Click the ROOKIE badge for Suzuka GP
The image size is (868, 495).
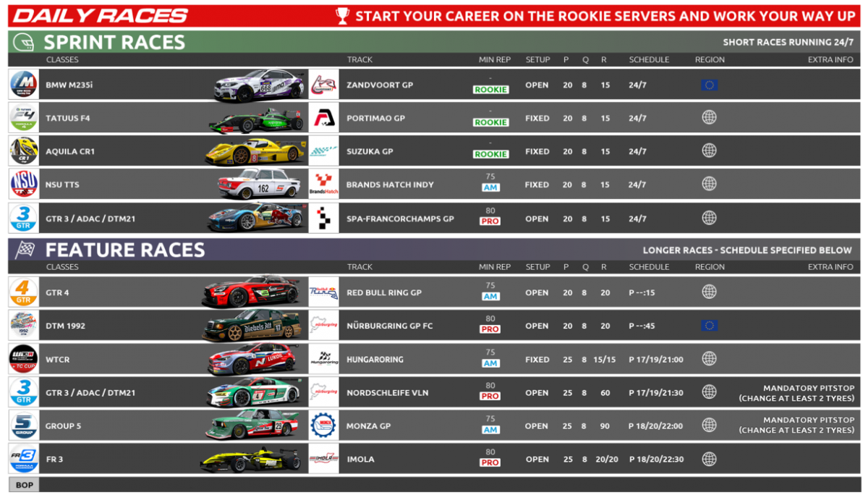(490, 154)
